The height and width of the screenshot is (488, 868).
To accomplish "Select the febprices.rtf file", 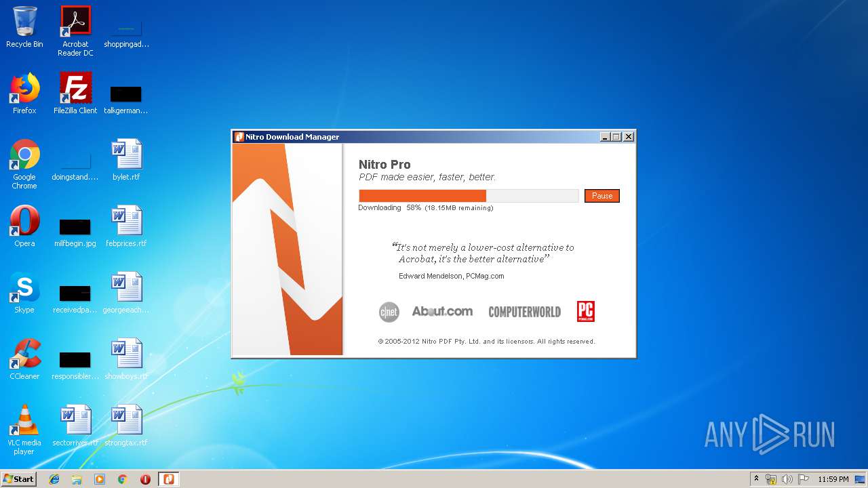I will click(x=126, y=226).
